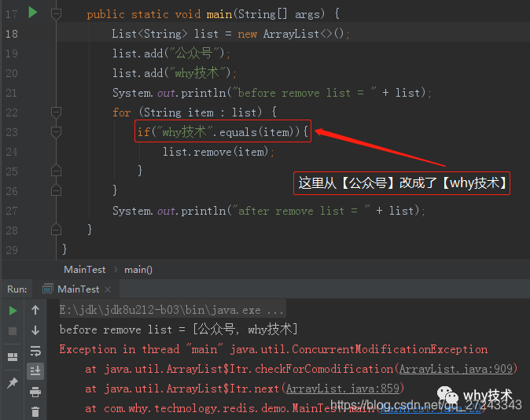The width and height of the screenshot is (530, 420).
Task: Click the new ArrayList<>() declaration line
Action: tap(231, 34)
